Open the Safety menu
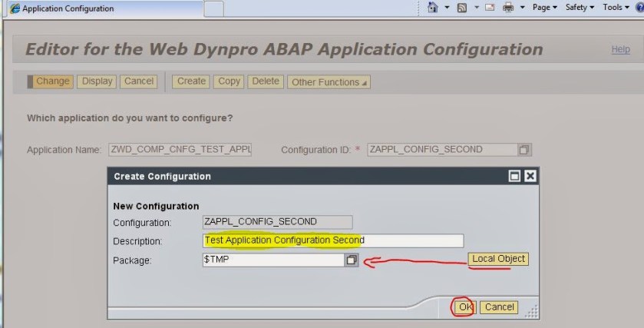 point(580,8)
